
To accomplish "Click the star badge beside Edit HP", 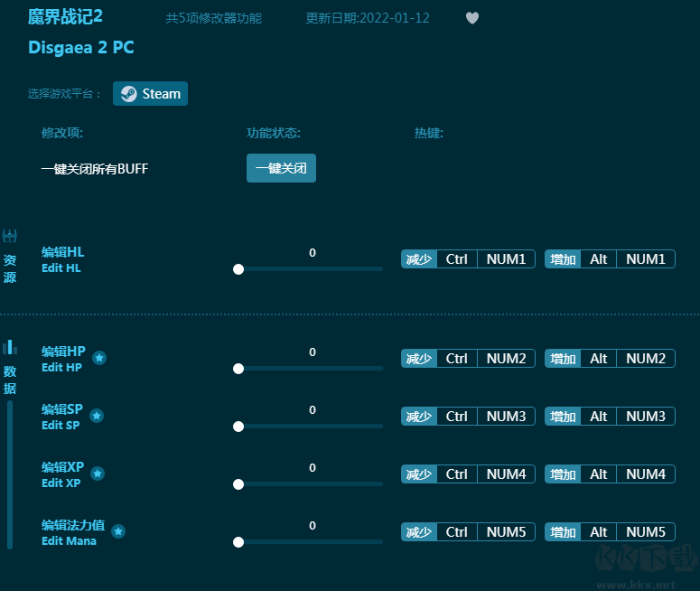I will pos(99,358).
